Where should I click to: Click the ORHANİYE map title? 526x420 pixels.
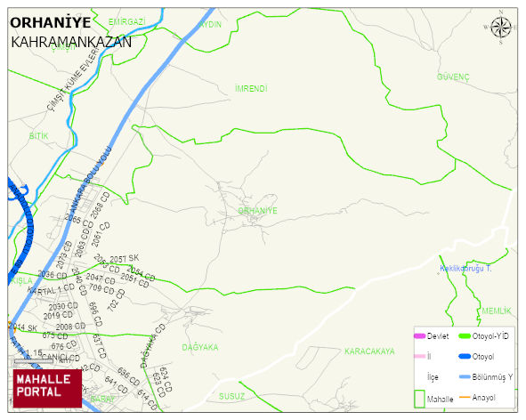51,23
